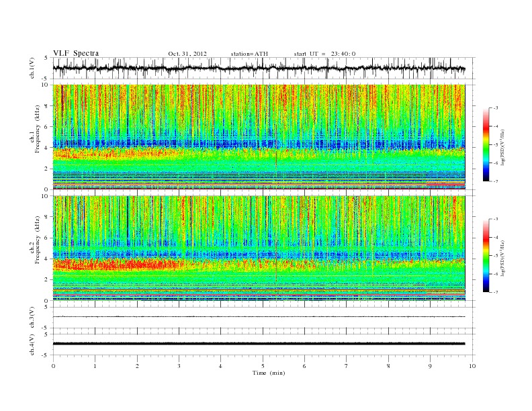Select the ch.2 spectrogram panel
Image resolution: width=532 pixels, height=411 pixels.
(259, 248)
